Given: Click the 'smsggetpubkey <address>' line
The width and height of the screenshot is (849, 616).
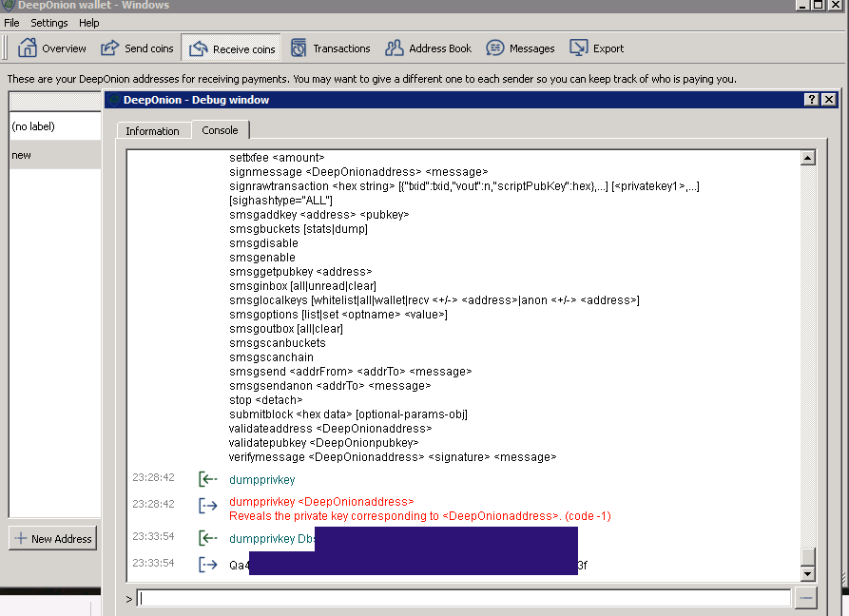Looking at the screenshot, I should [x=300, y=272].
